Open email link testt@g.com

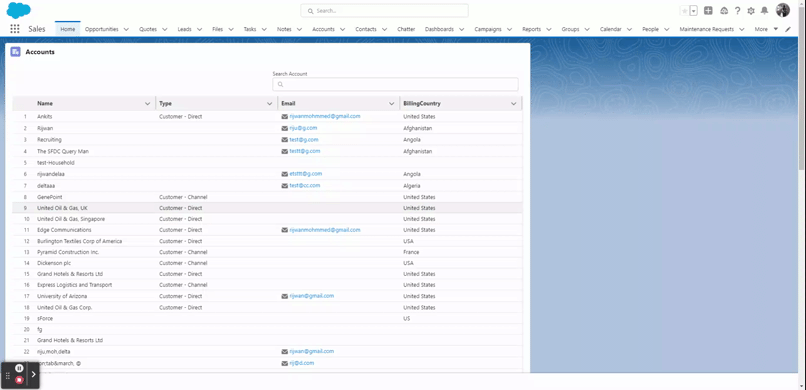(305, 151)
